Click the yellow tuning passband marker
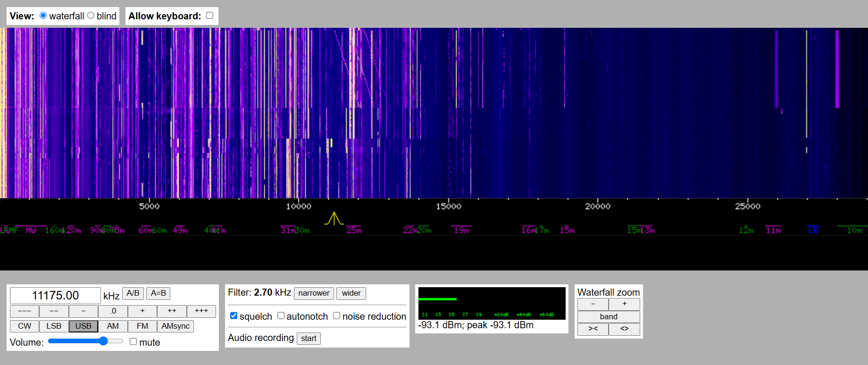868x365 pixels. [x=334, y=218]
